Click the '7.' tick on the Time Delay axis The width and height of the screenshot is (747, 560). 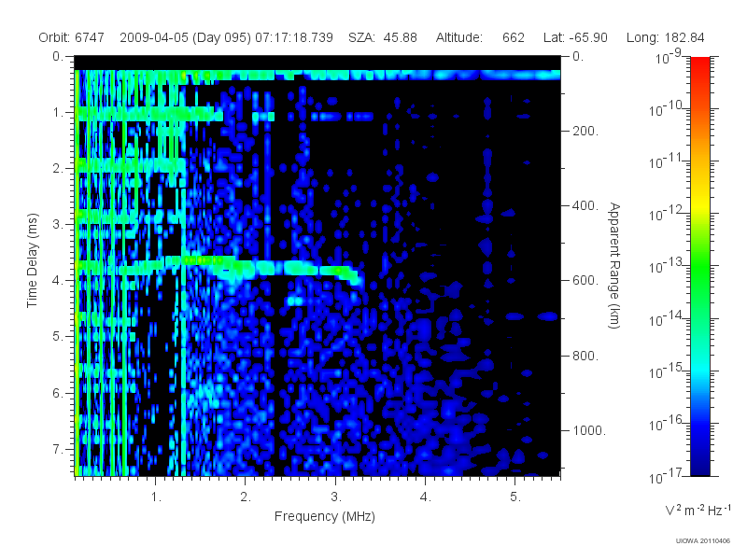tap(58, 449)
